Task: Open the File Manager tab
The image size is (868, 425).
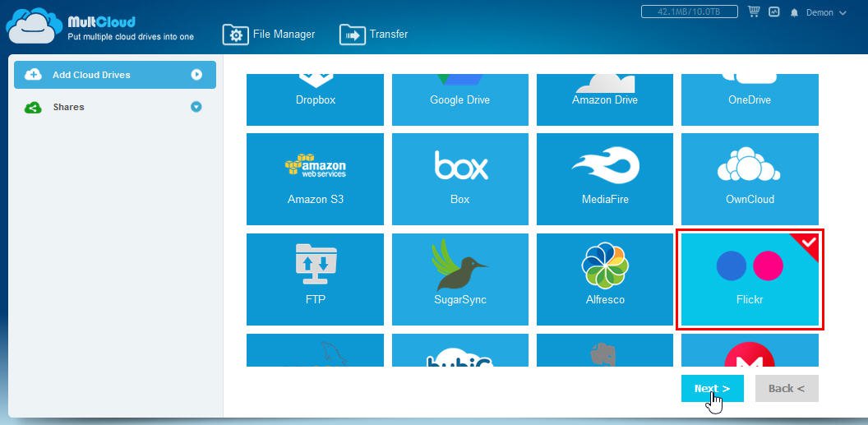Action: [x=269, y=35]
